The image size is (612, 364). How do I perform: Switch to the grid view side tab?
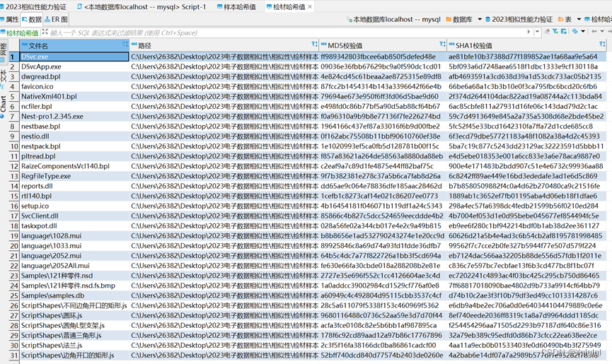pyautogui.click(x=3, y=52)
